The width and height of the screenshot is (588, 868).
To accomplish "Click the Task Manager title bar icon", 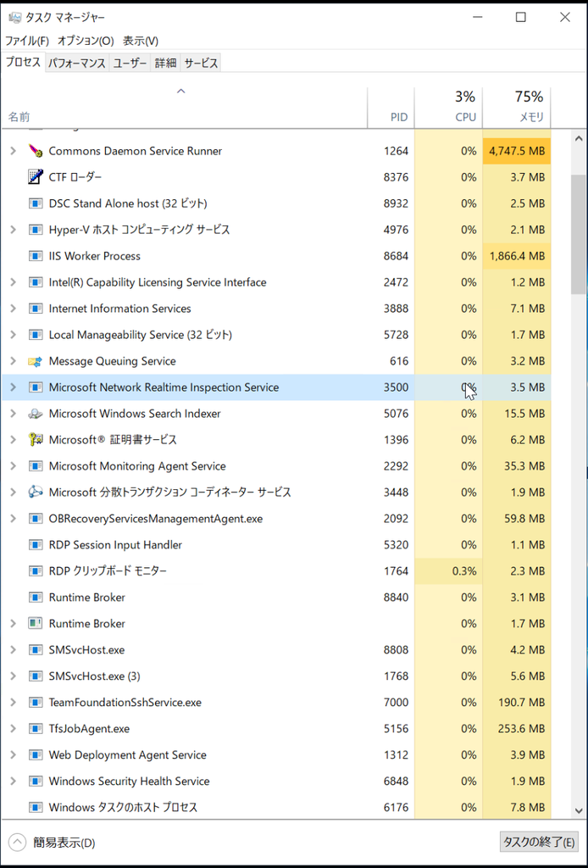I will point(15,18).
